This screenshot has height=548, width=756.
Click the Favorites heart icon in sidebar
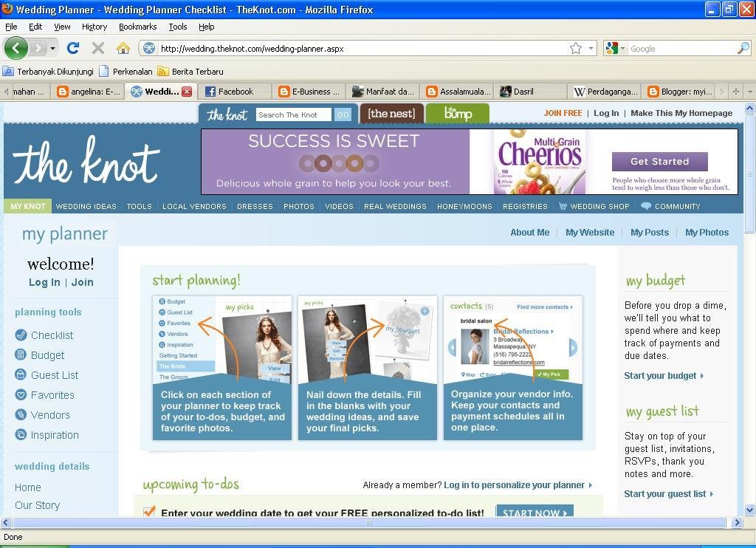(21, 395)
